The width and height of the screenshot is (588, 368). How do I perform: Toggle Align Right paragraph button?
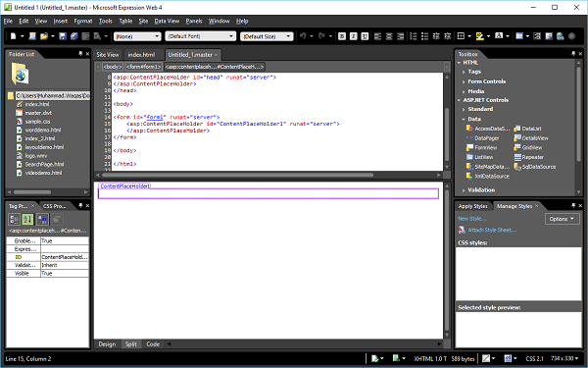coord(401,36)
